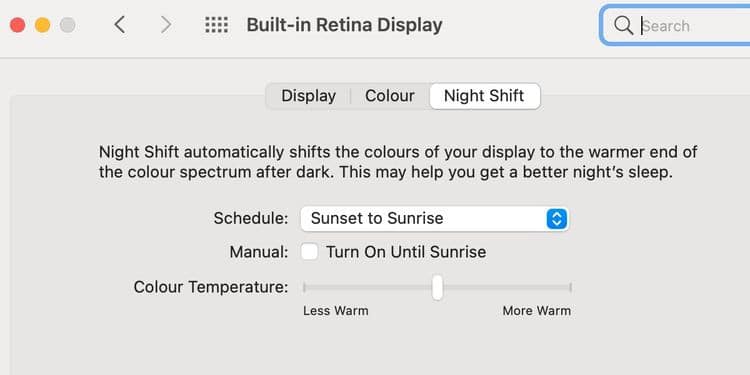Click the blue up-down arrows on Schedule
Screen dimensions: 750x375
coord(556,219)
